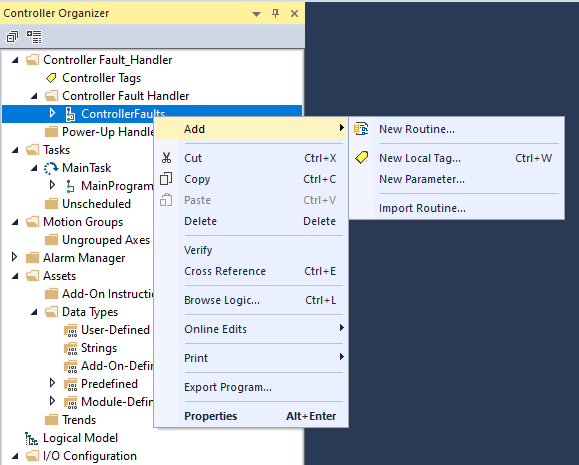Open the Add submenu
579x465 pixels.
(251, 129)
